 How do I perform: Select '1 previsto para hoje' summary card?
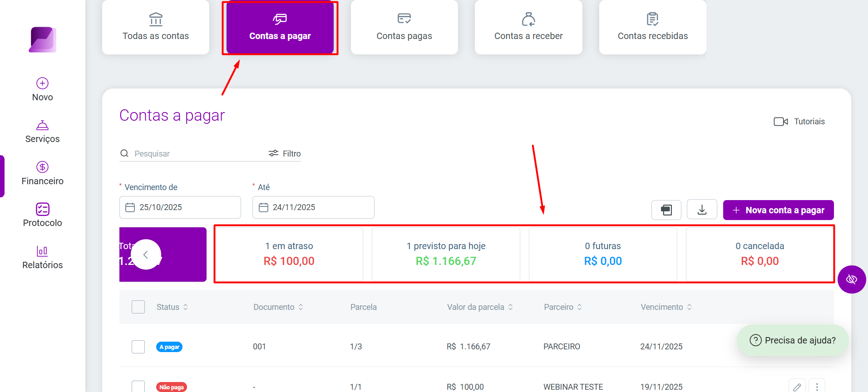pos(446,254)
